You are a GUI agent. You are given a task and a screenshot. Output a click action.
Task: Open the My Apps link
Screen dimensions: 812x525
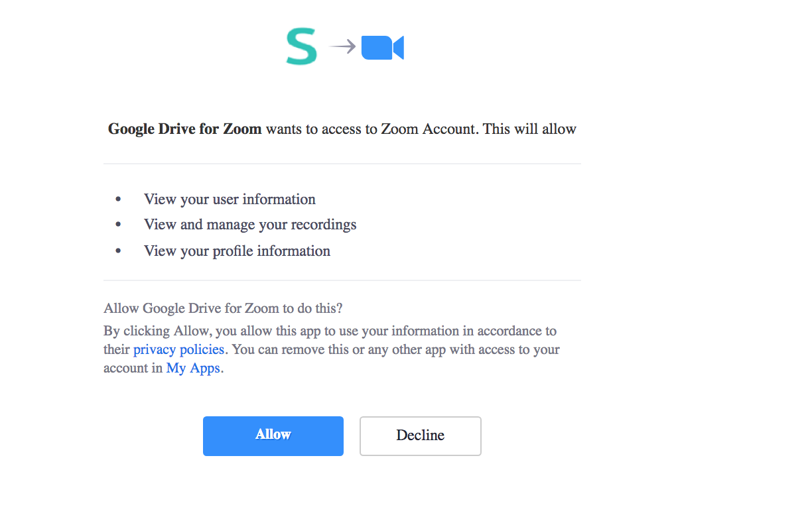point(192,368)
